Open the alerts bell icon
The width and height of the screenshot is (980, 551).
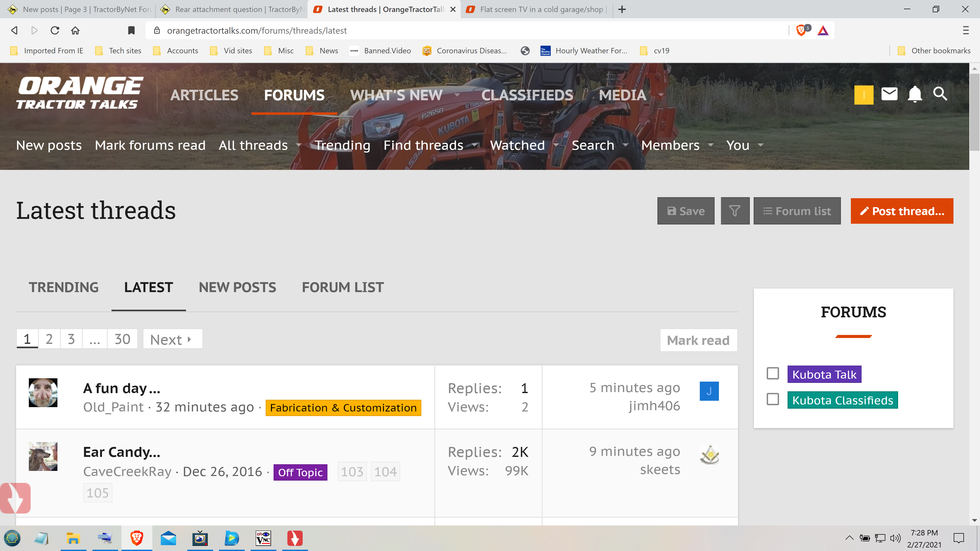pos(915,94)
